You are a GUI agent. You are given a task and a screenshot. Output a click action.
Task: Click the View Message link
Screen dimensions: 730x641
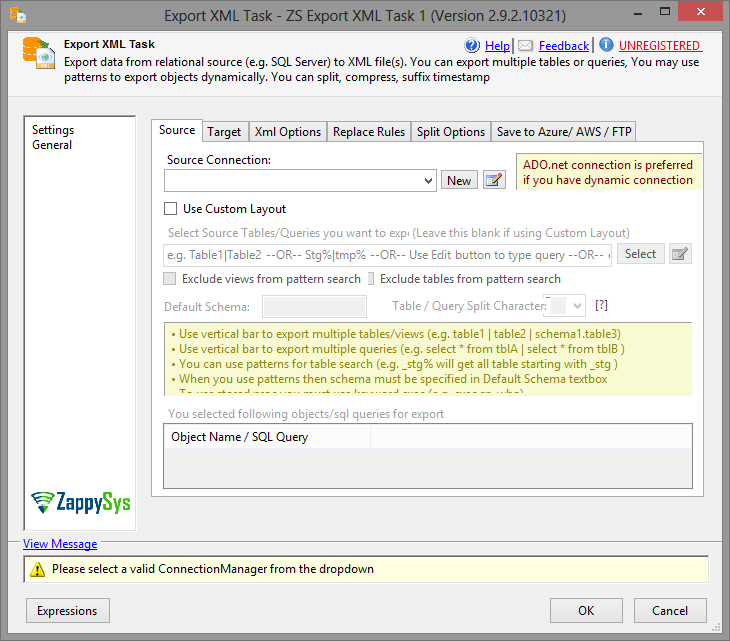click(x=60, y=544)
